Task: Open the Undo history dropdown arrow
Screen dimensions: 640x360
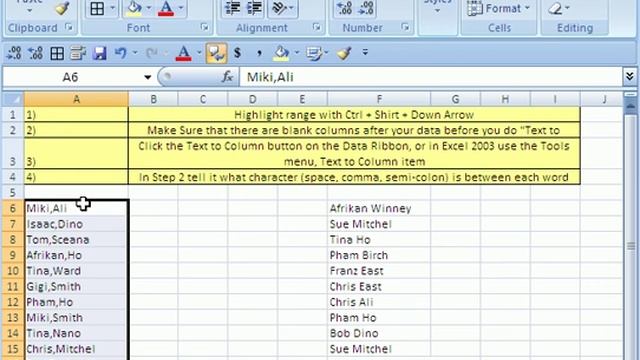Action: point(135,53)
